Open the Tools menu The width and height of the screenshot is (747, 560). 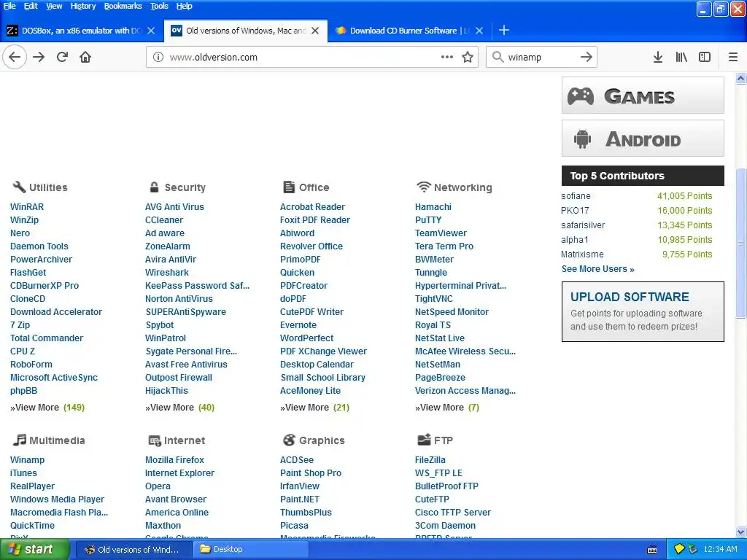(x=159, y=6)
